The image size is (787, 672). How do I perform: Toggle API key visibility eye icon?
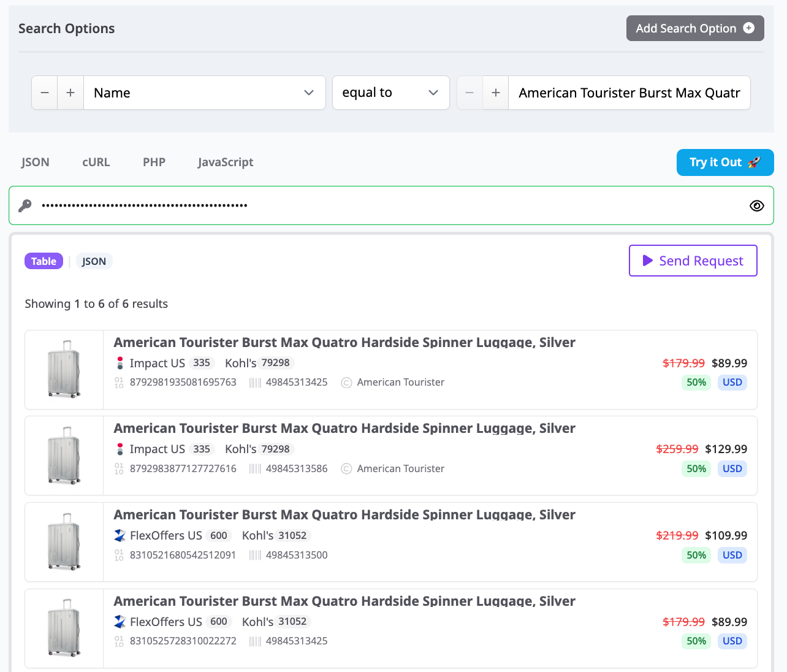757,205
